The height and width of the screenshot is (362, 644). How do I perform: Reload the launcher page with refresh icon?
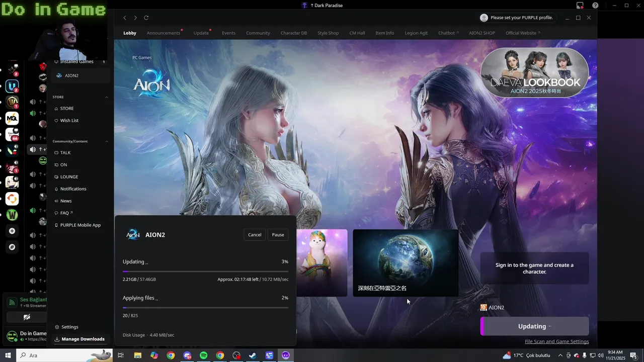tap(146, 18)
